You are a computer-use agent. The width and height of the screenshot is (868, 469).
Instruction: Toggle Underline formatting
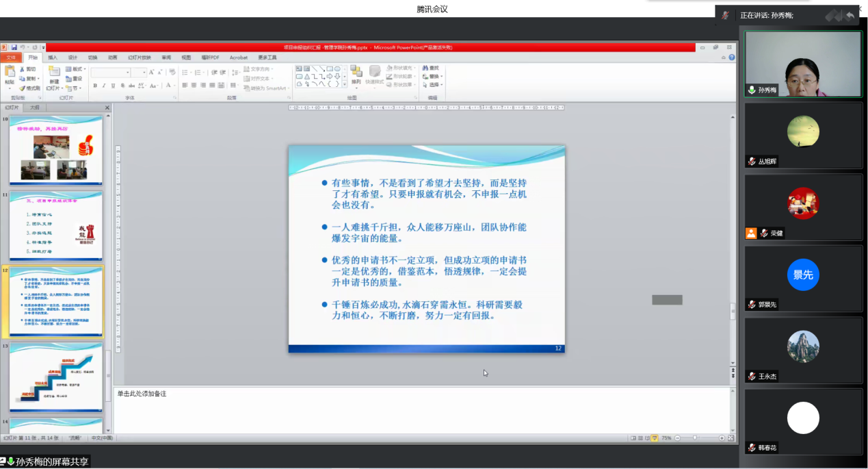point(114,86)
